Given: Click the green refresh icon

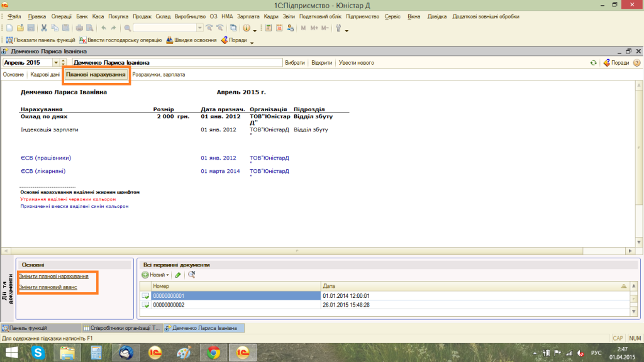Looking at the screenshot, I should click(x=594, y=63).
